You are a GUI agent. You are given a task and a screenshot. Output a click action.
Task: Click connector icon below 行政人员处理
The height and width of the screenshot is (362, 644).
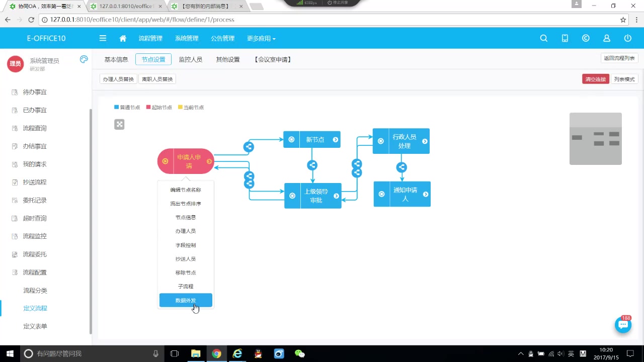click(x=401, y=167)
